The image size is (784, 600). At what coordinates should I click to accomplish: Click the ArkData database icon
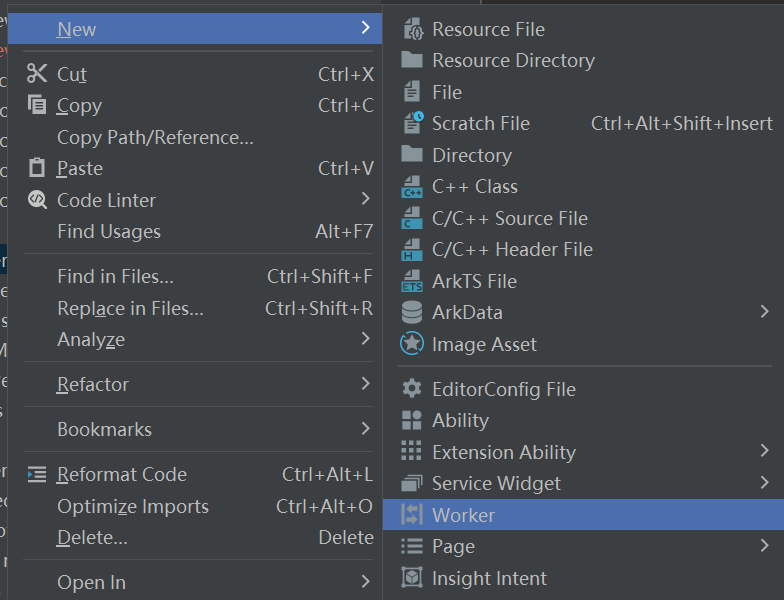pyautogui.click(x=412, y=313)
